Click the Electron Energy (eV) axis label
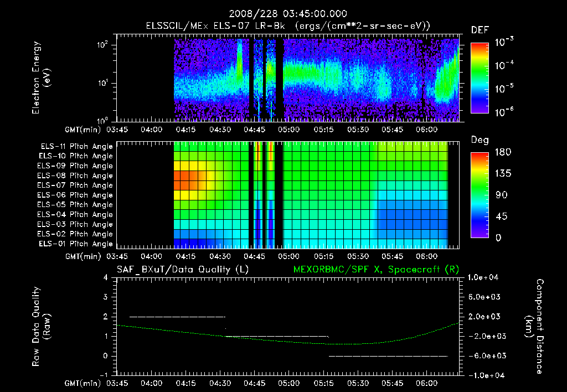This screenshot has height=392, width=567. [41, 78]
